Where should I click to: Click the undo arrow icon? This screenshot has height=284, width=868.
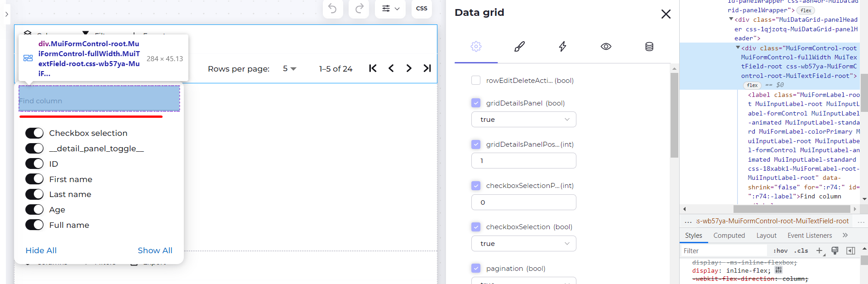pyautogui.click(x=332, y=8)
